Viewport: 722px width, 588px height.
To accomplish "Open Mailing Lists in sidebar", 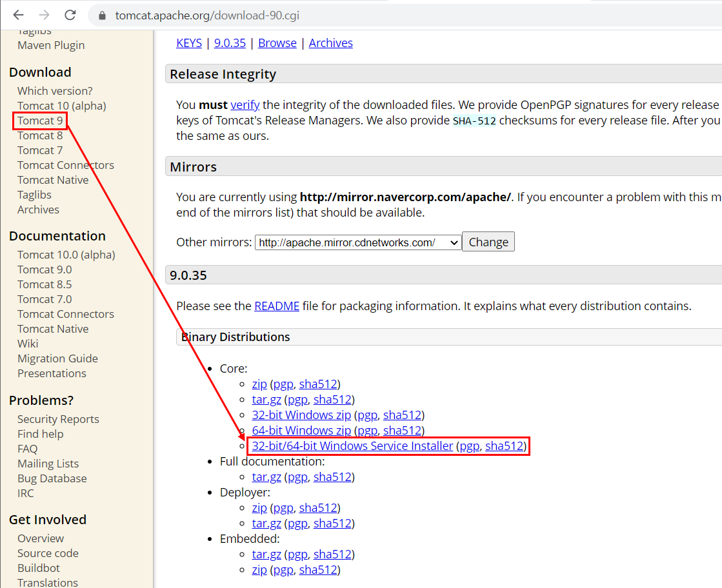I will (x=48, y=464).
